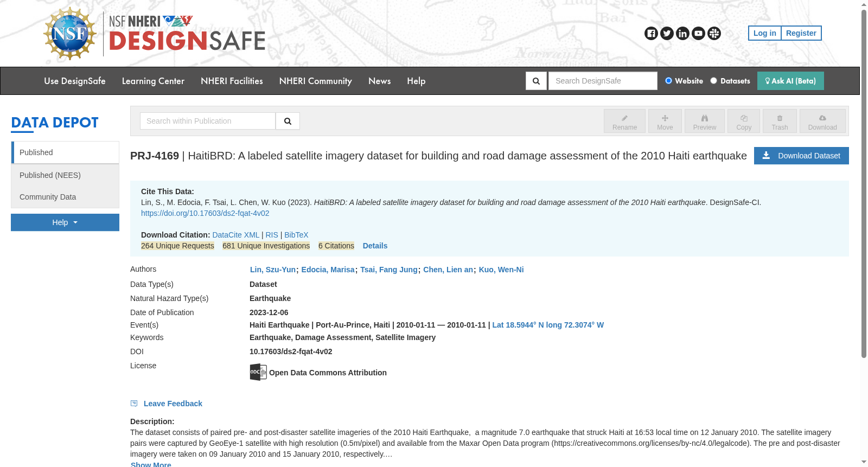
Task: Open the Use DesignSafe menu
Action: pyautogui.click(x=75, y=81)
